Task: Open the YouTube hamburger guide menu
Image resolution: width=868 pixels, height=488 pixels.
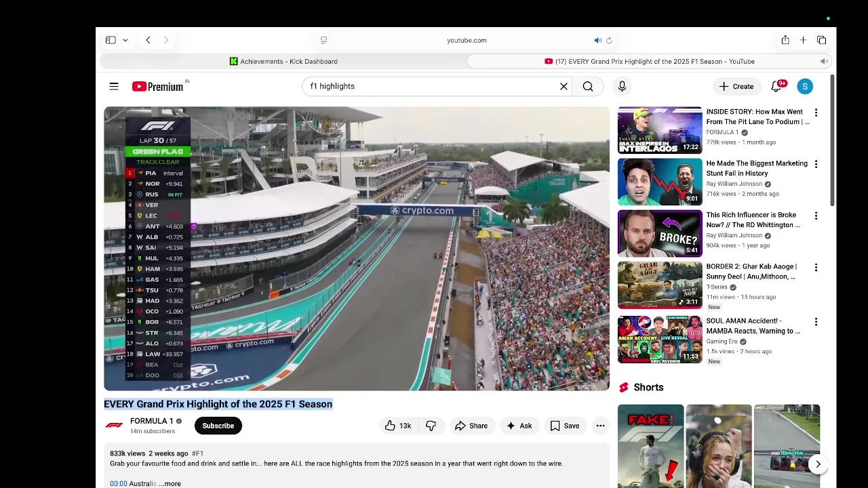Action: pos(114,86)
